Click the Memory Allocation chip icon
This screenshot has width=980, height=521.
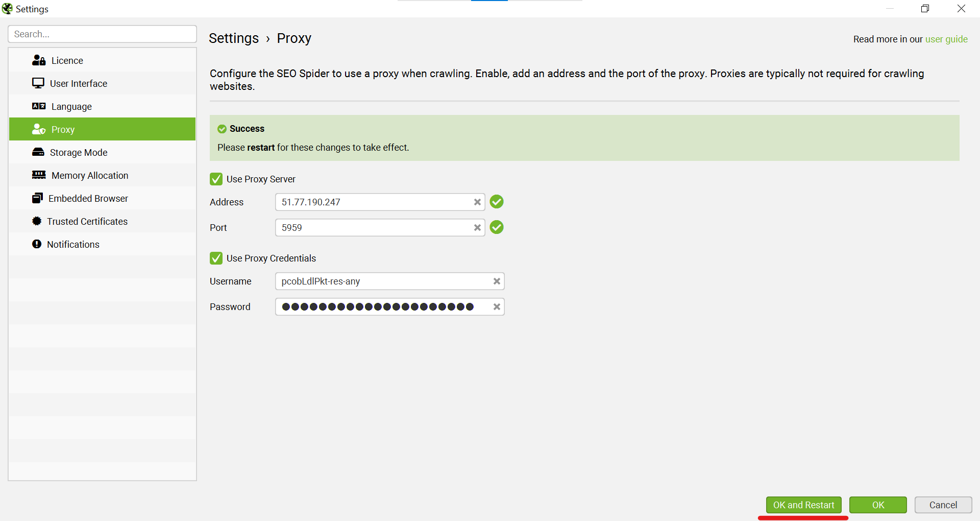tap(39, 175)
